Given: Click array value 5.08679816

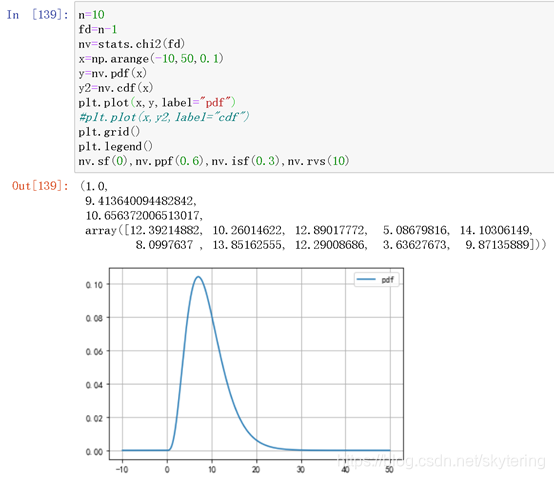Looking at the screenshot, I should pos(416,230).
